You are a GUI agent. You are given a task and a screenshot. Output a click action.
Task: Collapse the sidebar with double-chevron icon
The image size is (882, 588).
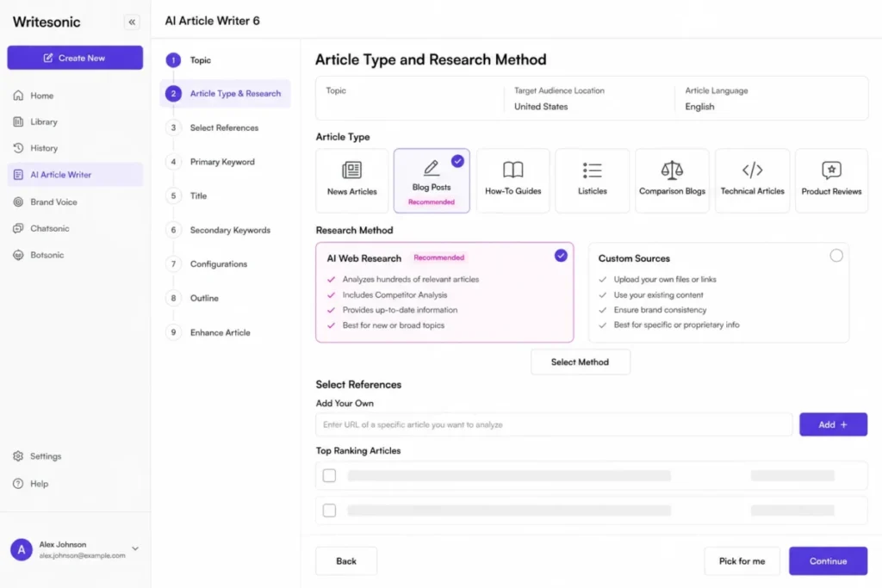point(132,22)
